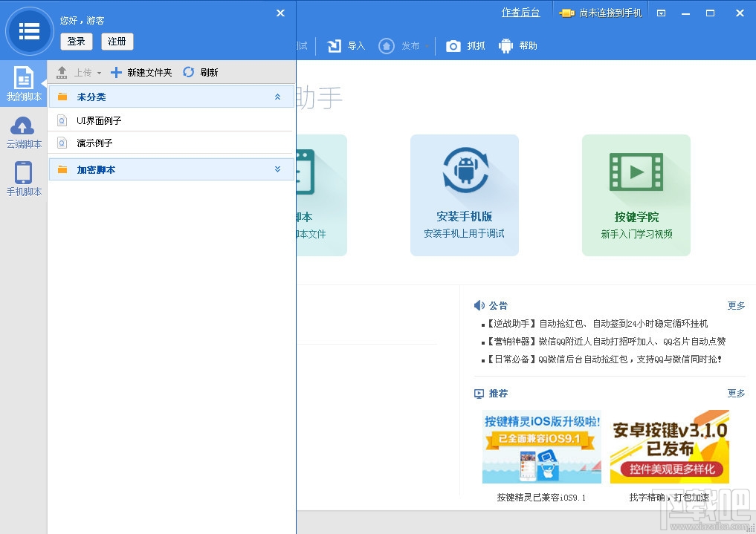Click the 刷新 refresh icon
Viewport: 756px width, 534px height.
pos(188,72)
